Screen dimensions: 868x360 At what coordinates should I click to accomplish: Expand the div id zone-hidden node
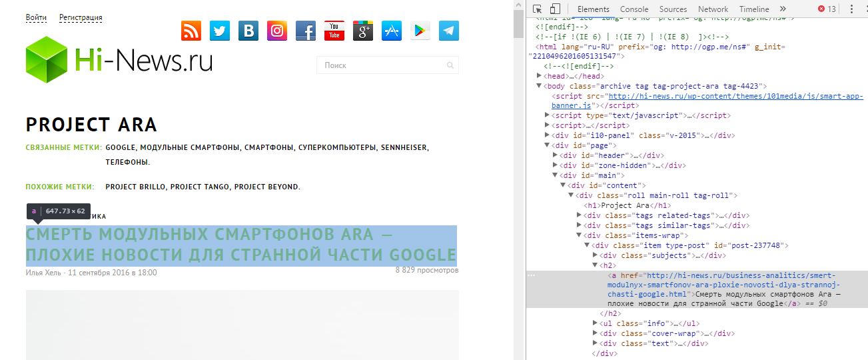click(556, 165)
